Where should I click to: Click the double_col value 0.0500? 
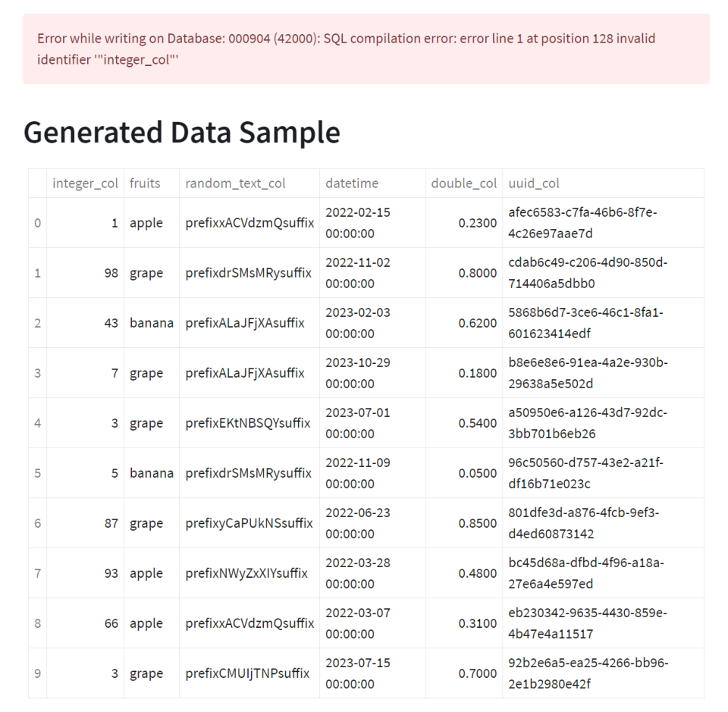coord(478,473)
